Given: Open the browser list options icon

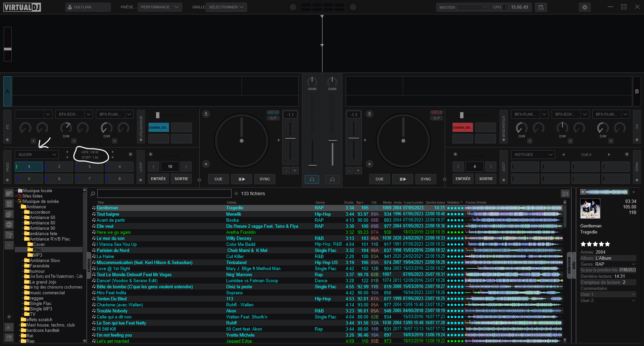Looking at the screenshot, I should click(565, 193).
